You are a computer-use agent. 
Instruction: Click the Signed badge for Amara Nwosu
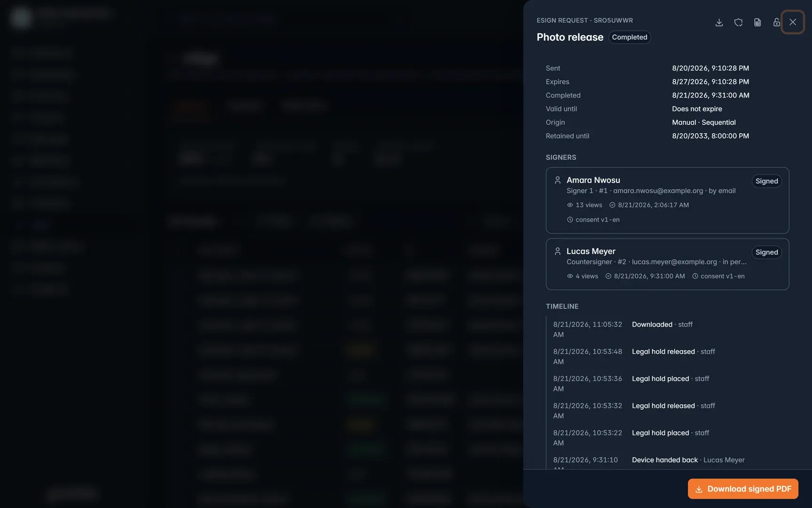tap(766, 181)
